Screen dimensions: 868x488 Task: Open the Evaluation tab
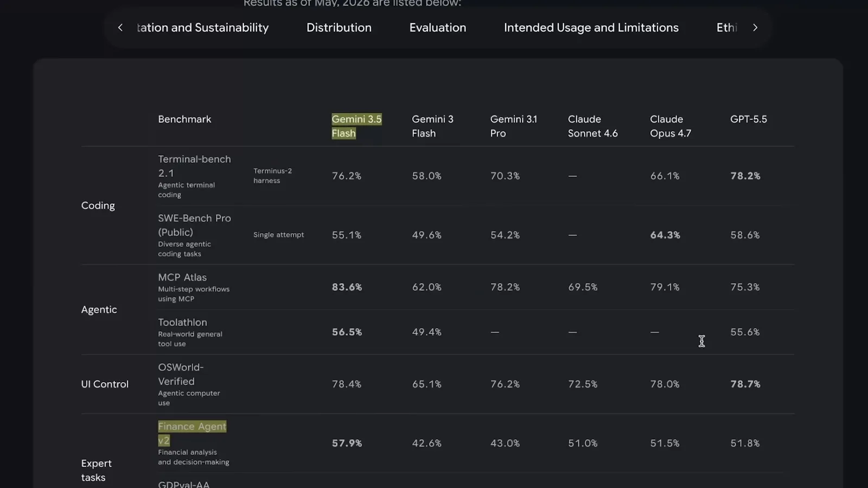click(x=438, y=28)
